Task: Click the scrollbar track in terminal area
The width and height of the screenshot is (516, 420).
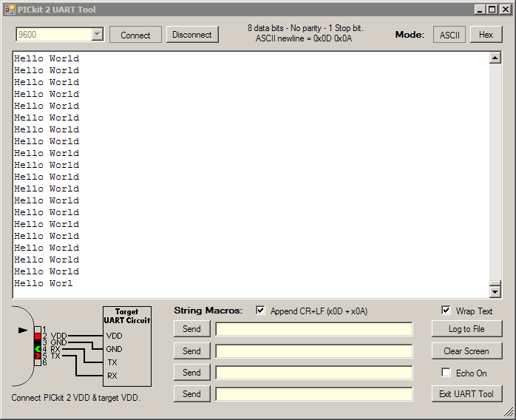Action: coord(495,171)
